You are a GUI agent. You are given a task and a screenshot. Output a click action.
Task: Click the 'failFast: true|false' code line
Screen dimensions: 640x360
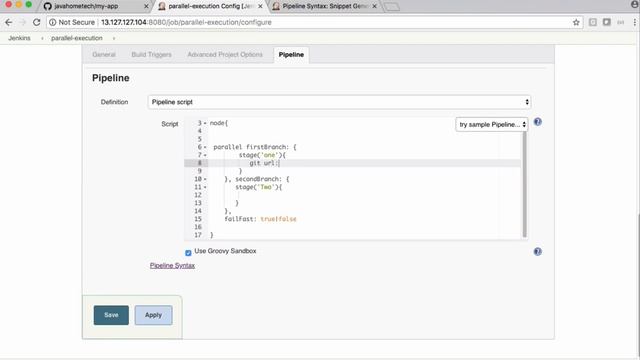click(x=260, y=219)
